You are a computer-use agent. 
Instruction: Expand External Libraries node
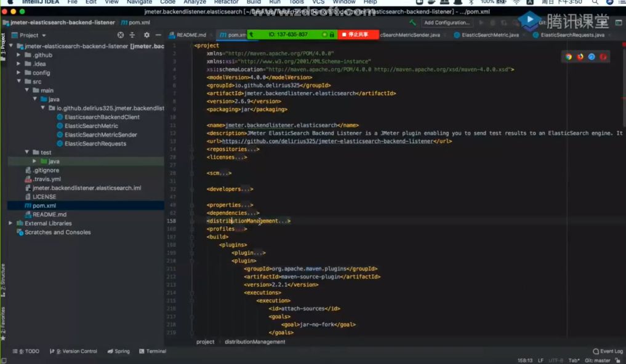point(11,223)
